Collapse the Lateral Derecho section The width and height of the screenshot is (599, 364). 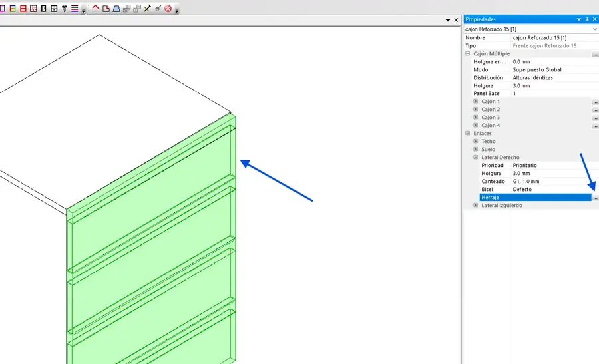[475, 158]
